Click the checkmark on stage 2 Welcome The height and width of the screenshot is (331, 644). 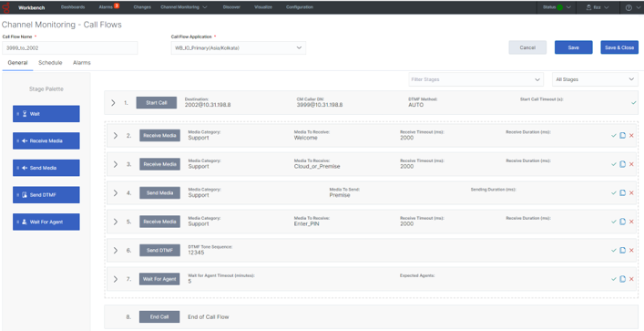(x=614, y=135)
